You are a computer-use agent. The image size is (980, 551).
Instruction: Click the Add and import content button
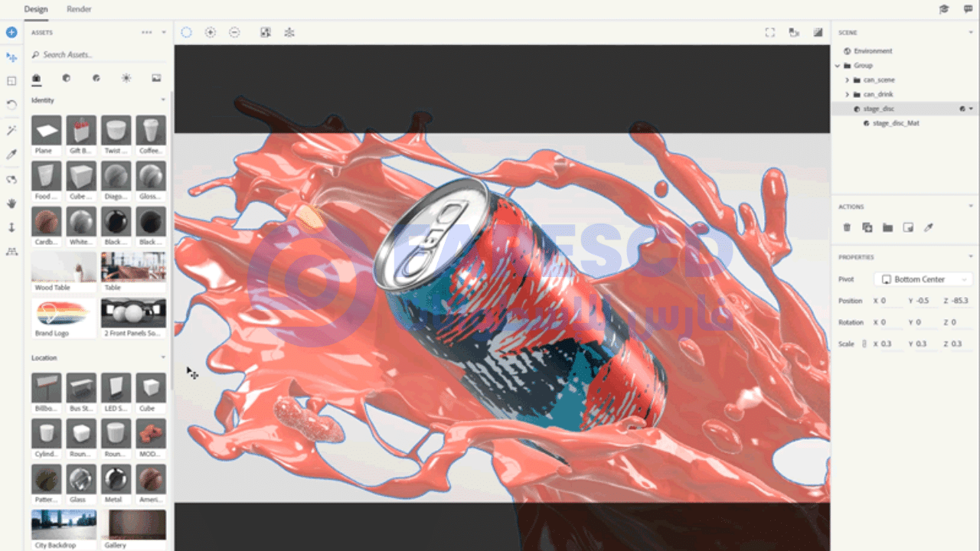click(11, 33)
